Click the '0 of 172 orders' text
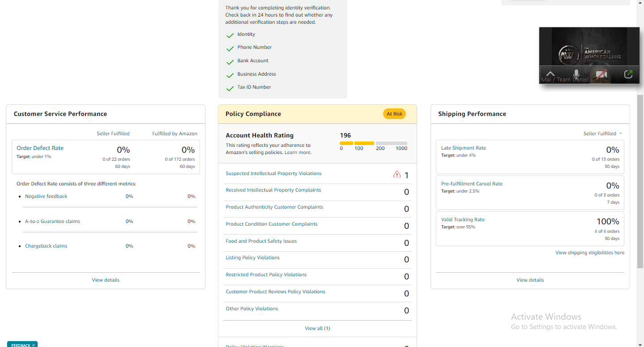 pyautogui.click(x=179, y=159)
